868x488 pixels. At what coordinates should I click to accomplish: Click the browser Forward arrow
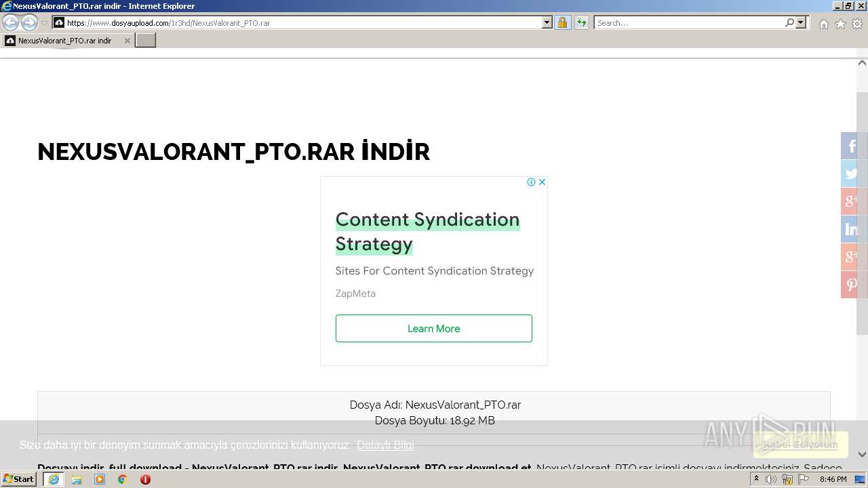point(29,23)
